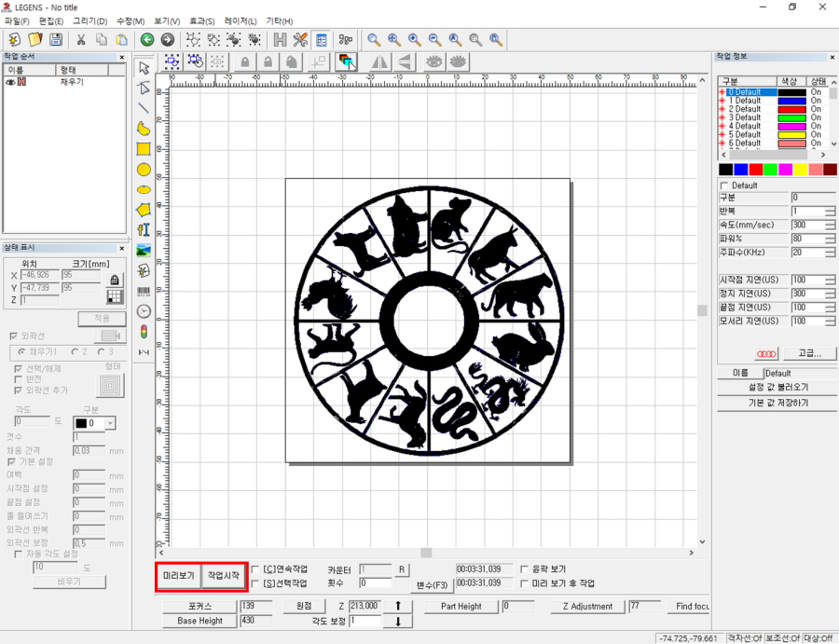Select the image import tool
839x644 pixels.
click(144, 251)
